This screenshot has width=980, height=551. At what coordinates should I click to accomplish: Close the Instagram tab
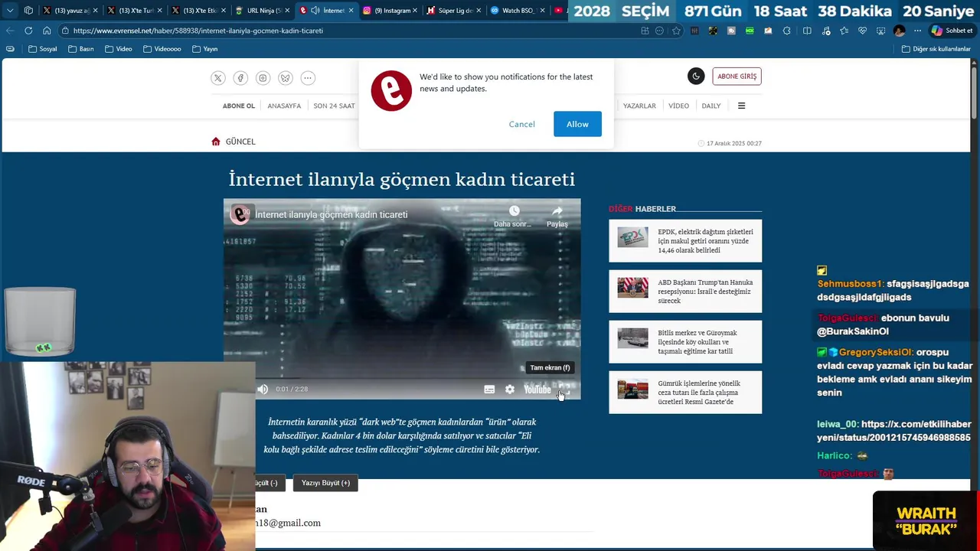coord(416,11)
